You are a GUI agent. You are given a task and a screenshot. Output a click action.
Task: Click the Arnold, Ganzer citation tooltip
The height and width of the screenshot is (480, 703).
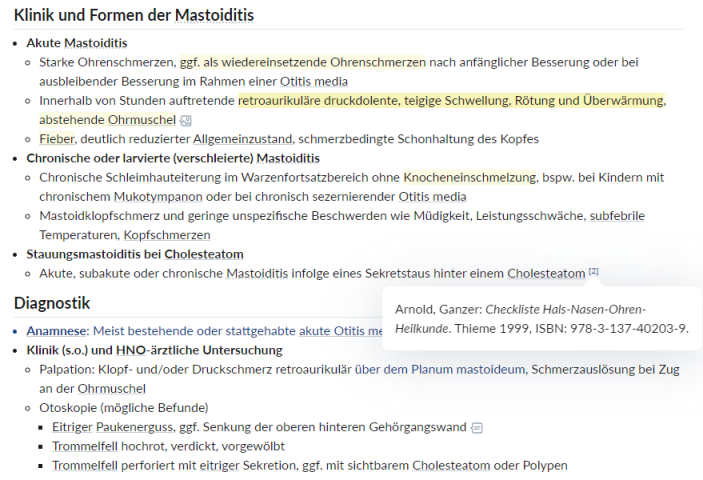click(541, 318)
